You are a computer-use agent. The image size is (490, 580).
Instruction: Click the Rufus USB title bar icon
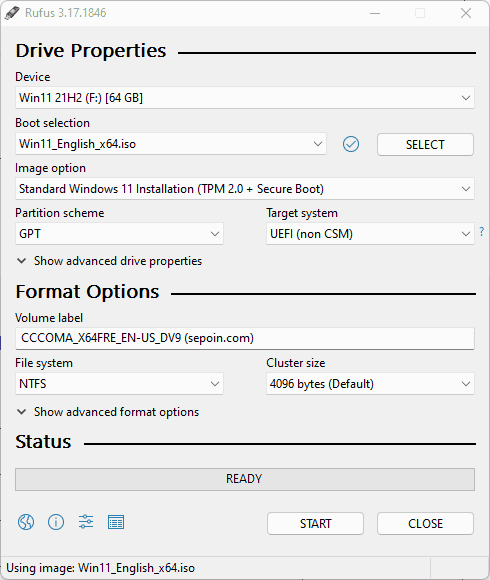(x=12, y=13)
